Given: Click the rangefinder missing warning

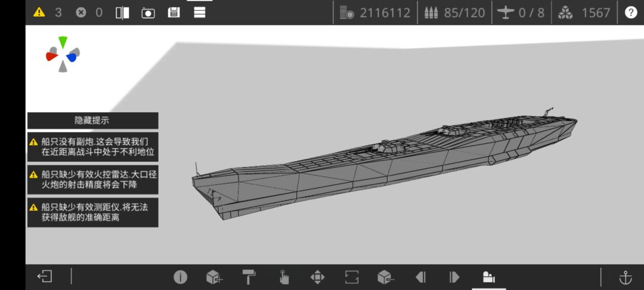Looking at the screenshot, I should coord(92,212).
